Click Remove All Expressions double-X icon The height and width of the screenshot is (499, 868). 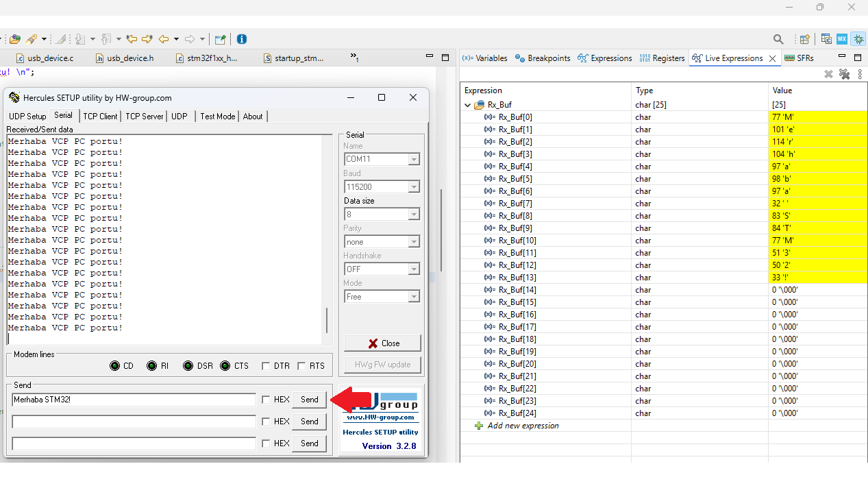[x=844, y=74]
